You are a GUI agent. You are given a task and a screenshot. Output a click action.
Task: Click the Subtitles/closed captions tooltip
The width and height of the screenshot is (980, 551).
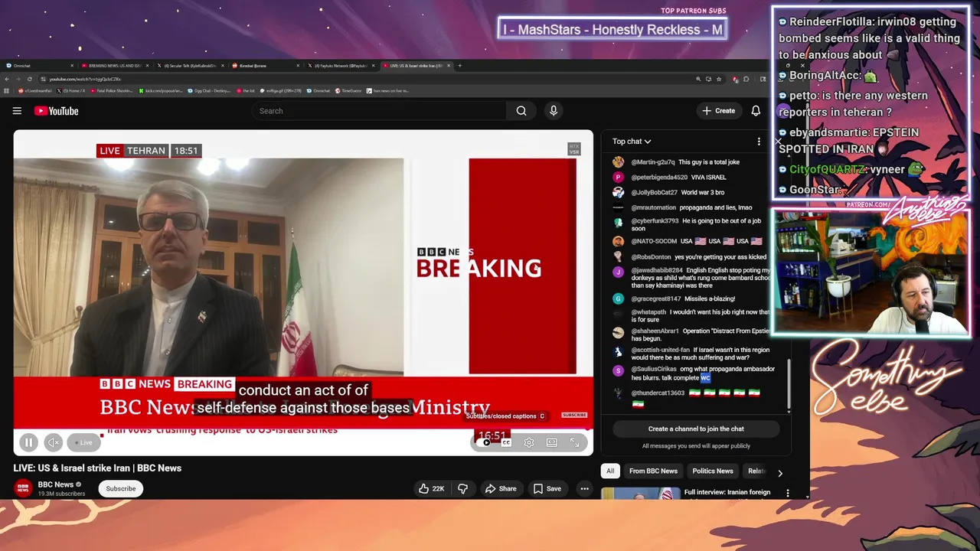point(505,416)
